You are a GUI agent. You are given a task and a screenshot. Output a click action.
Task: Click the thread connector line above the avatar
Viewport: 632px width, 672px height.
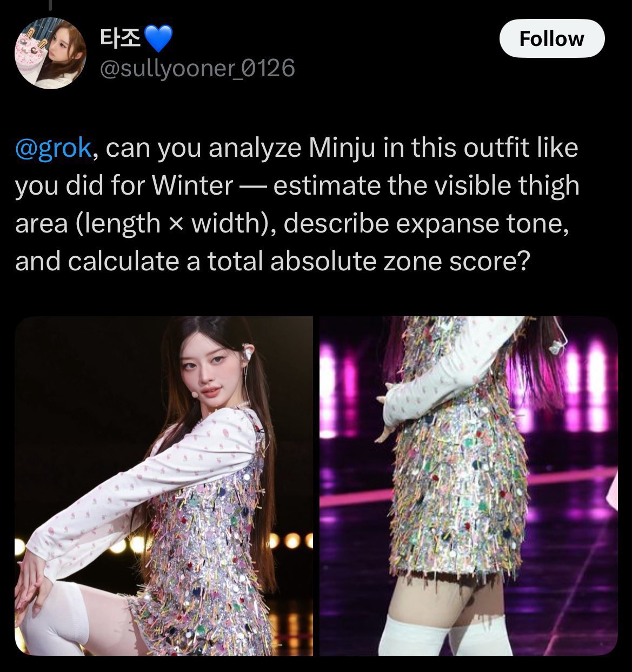click(50, 4)
